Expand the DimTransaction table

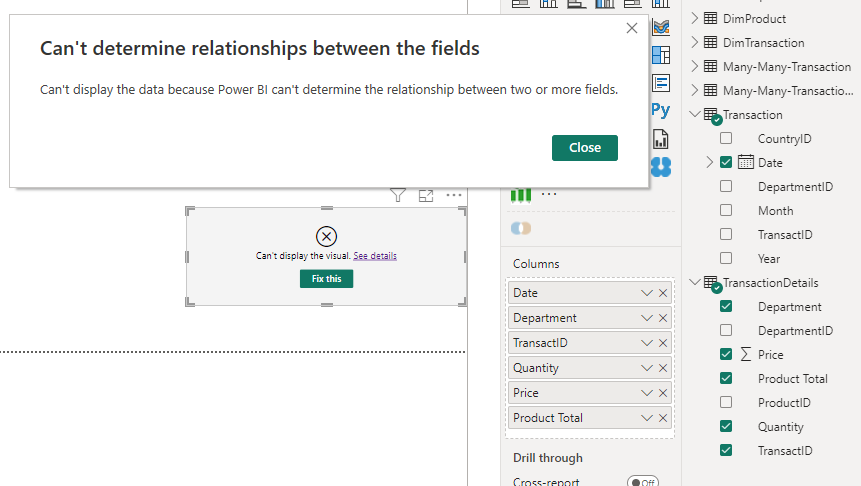pos(695,42)
